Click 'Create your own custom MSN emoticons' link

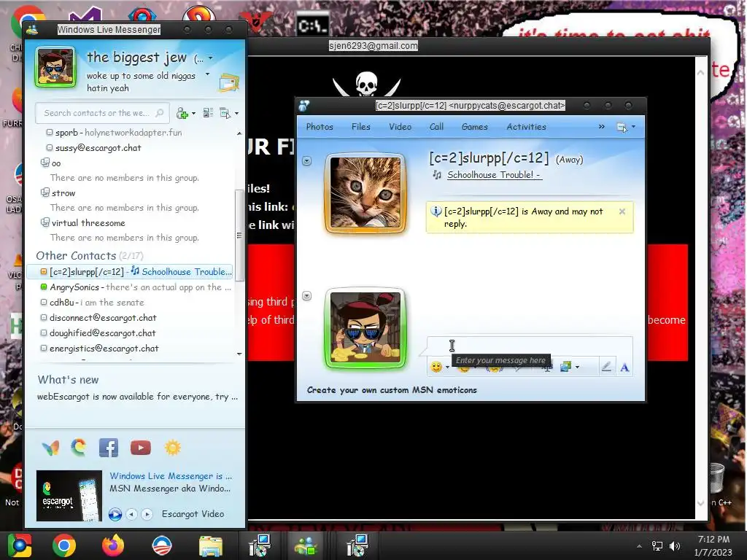[x=392, y=390]
